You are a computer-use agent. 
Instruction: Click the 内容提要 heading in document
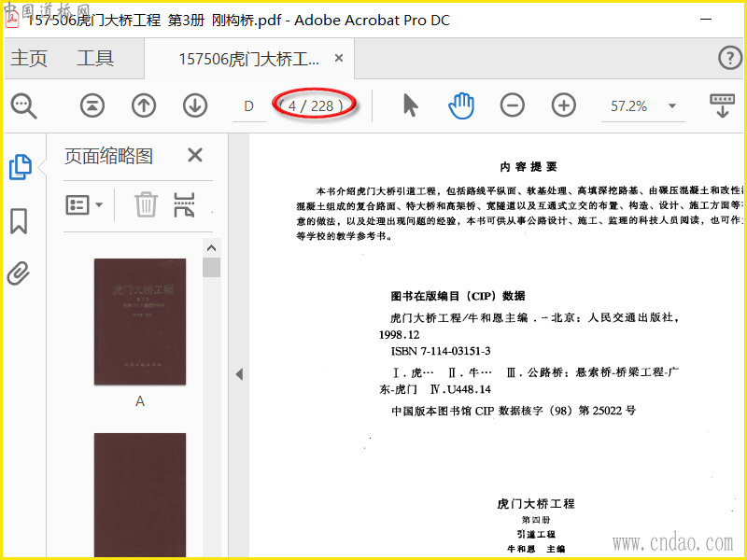click(529, 167)
